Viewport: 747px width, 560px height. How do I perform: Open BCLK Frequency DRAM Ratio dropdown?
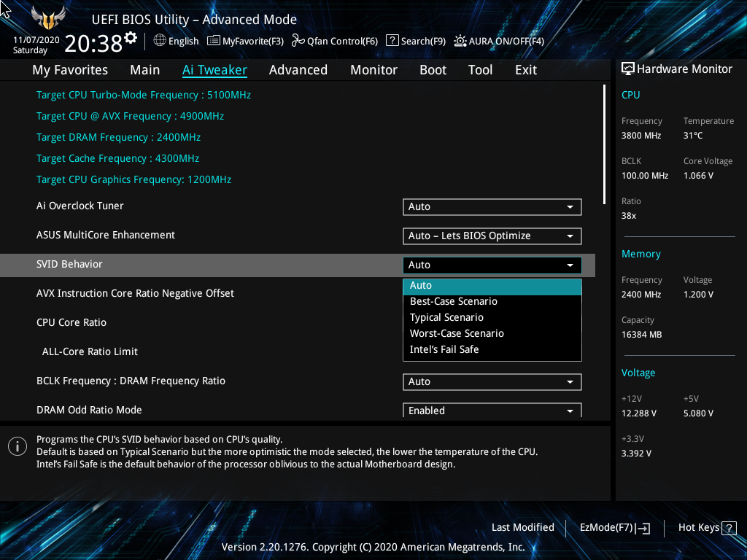492,381
